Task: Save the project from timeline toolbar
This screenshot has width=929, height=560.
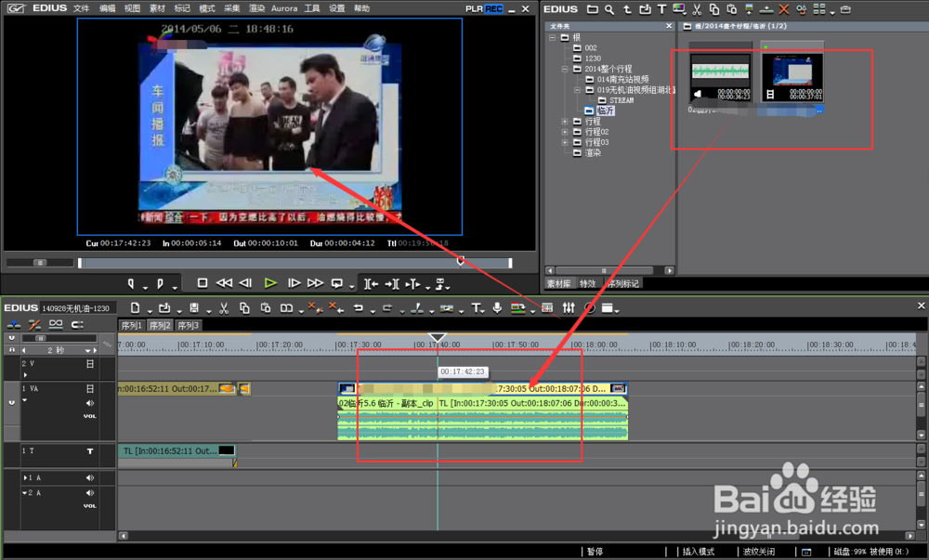Action: tap(194, 307)
